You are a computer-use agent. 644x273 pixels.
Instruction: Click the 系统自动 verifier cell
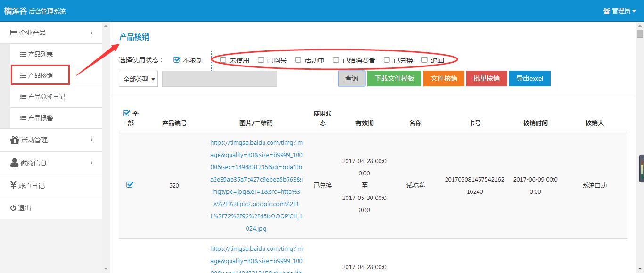coord(594,185)
